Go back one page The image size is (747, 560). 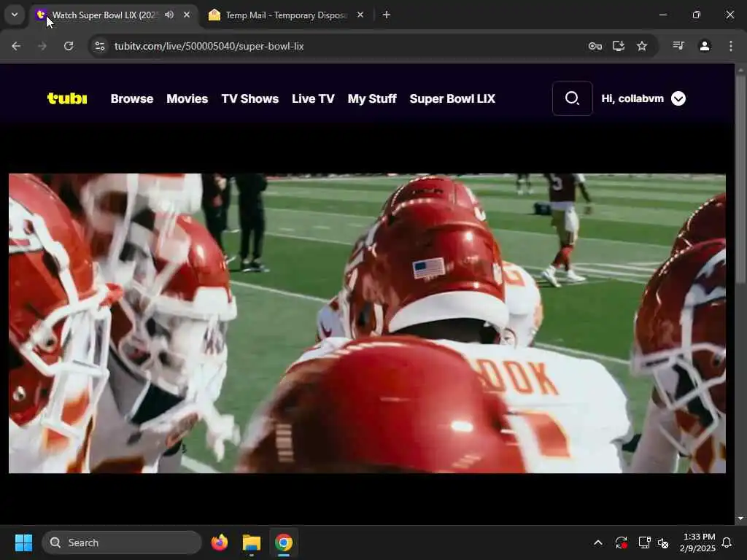click(16, 46)
